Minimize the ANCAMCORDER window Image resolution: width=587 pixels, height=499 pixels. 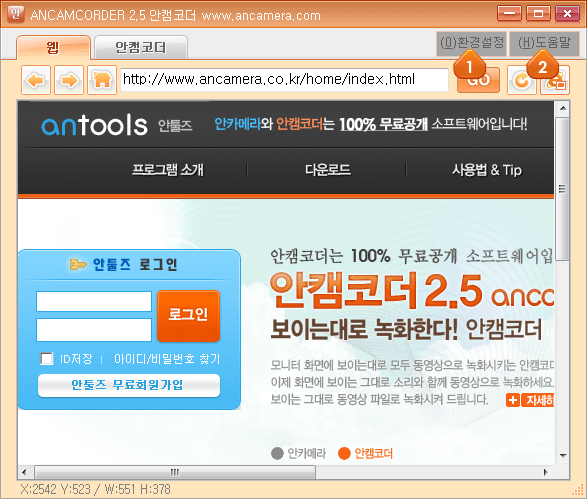coord(509,14)
